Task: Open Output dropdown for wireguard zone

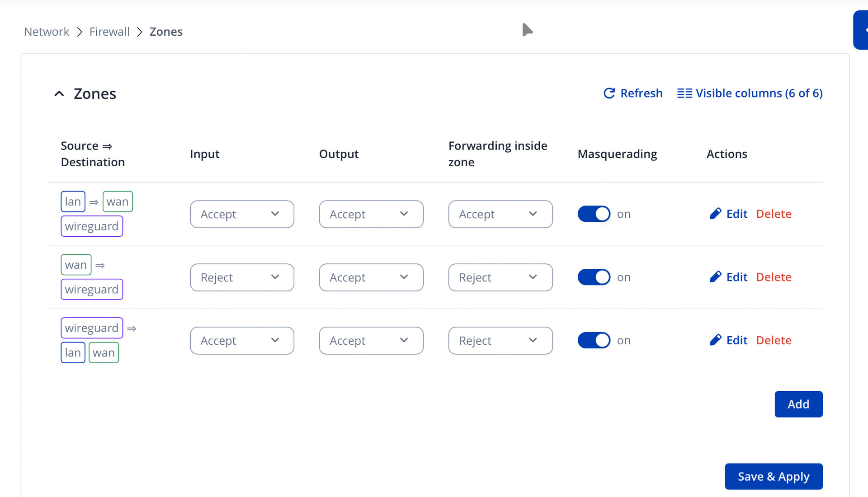Action: [x=371, y=341]
